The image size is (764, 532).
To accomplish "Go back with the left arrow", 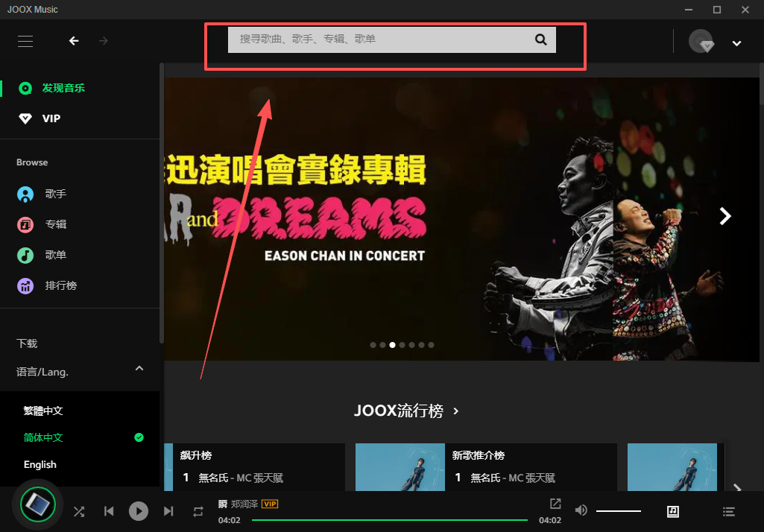I will [74, 41].
